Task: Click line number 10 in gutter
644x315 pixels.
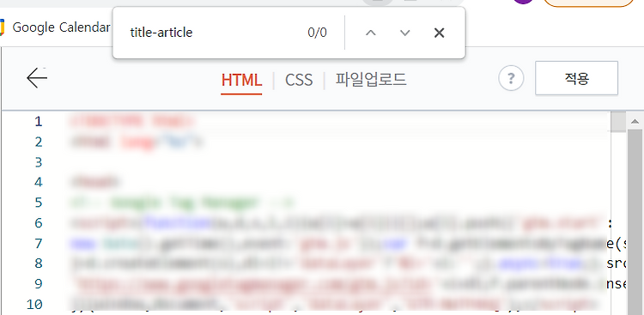Action: [34, 305]
